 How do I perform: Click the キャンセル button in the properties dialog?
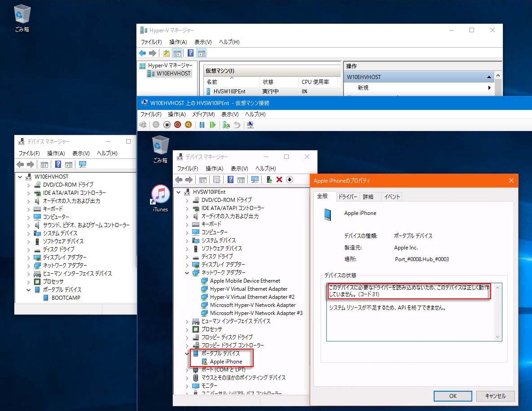pos(495,396)
